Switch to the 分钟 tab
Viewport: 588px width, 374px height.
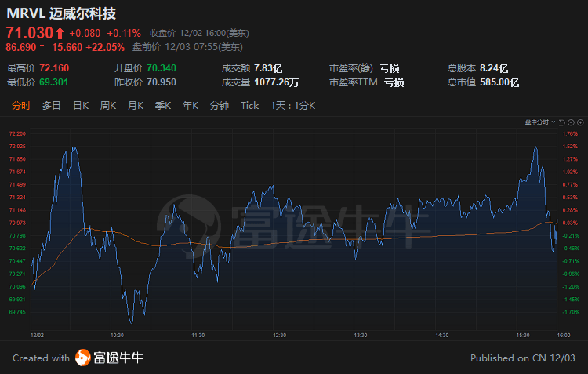[220, 106]
